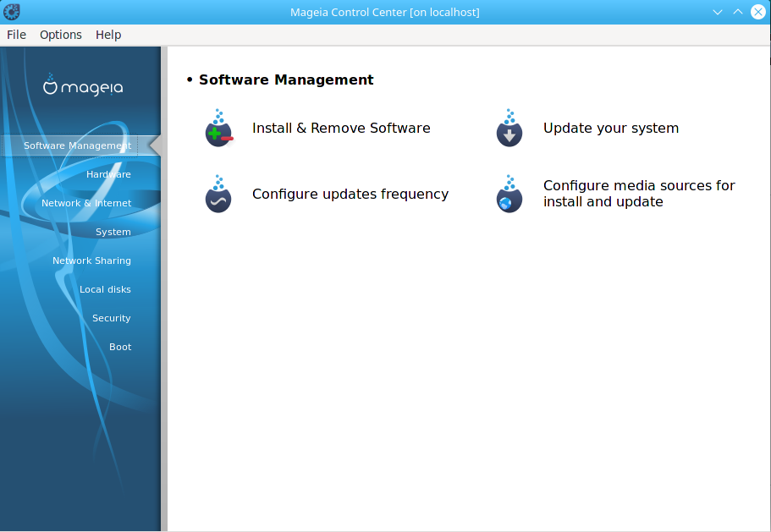Screen dimensions: 771x532
Task: Click the Mageia icon in the title bar
Action: [x=11, y=11]
